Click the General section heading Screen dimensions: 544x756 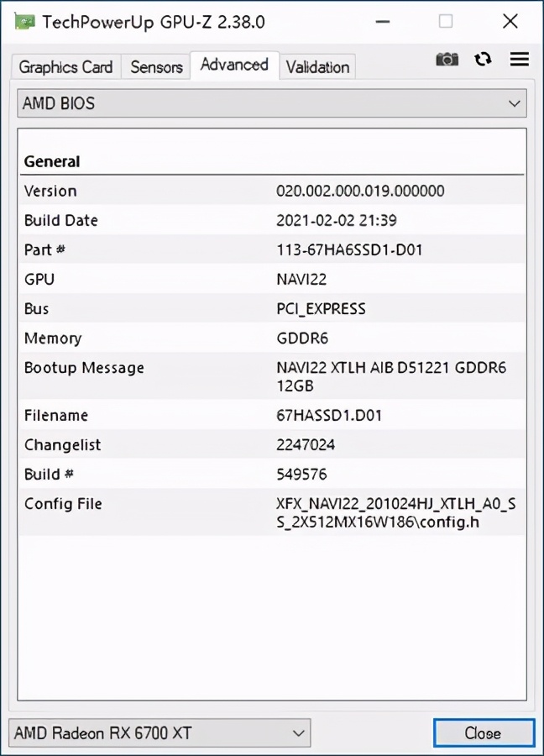click(x=52, y=161)
